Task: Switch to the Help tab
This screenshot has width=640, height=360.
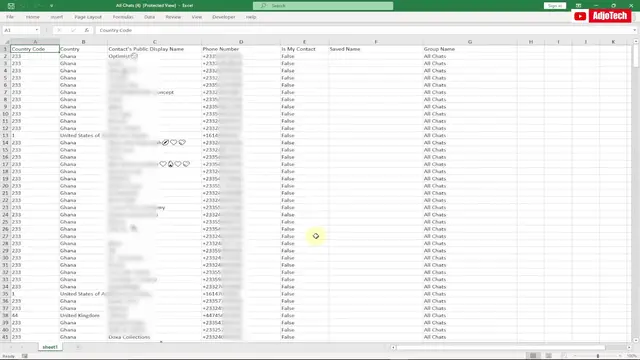Action: (x=251, y=17)
